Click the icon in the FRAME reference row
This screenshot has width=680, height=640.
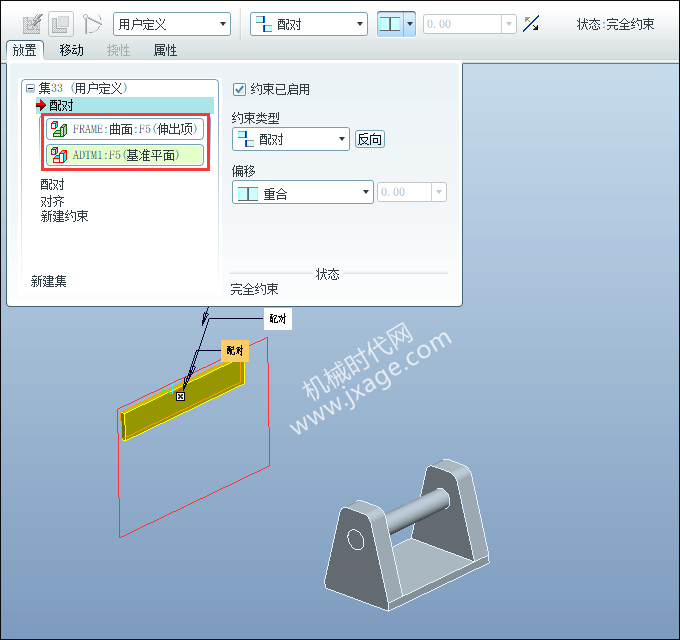(59, 129)
